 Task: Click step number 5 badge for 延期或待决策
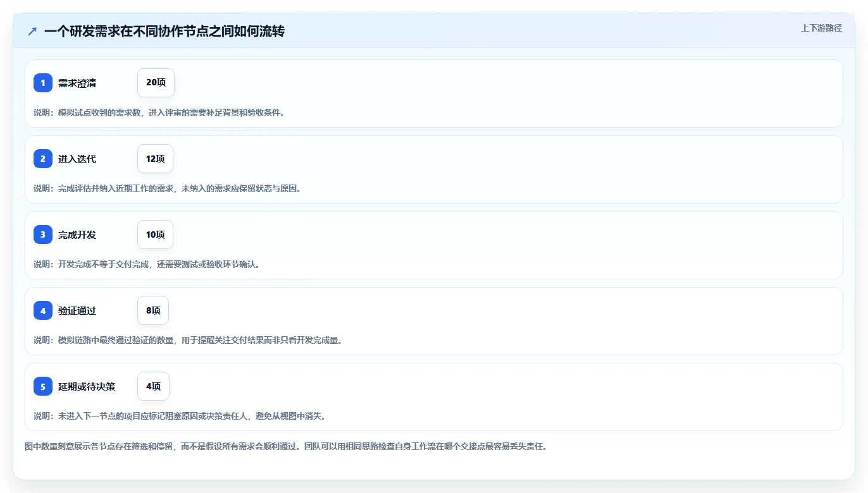tap(43, 386)
